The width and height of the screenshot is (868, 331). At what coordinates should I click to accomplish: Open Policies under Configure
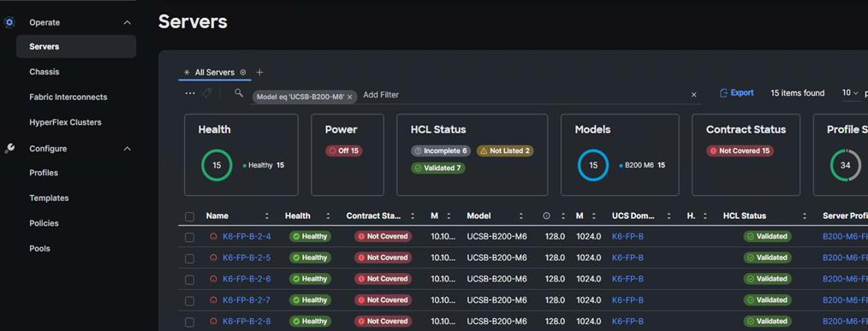click(44, 223)
